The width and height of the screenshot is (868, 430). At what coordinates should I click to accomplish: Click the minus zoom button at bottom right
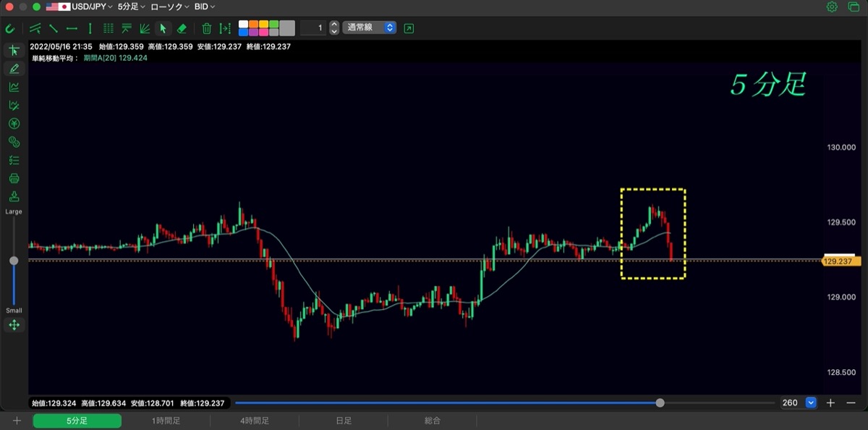click(x=850, y=403)
